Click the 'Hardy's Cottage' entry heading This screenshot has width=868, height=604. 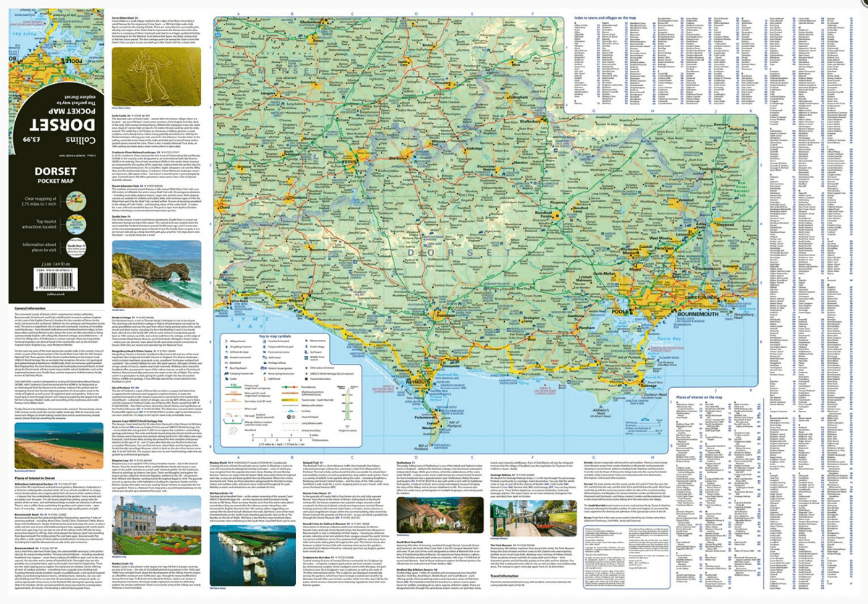pos(122,318)
